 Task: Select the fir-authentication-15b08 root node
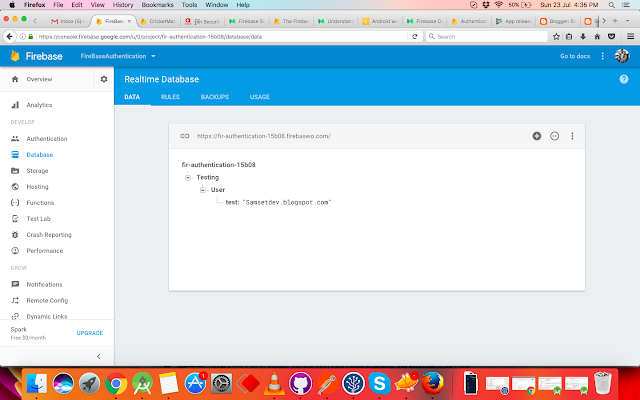click(218, 164)
